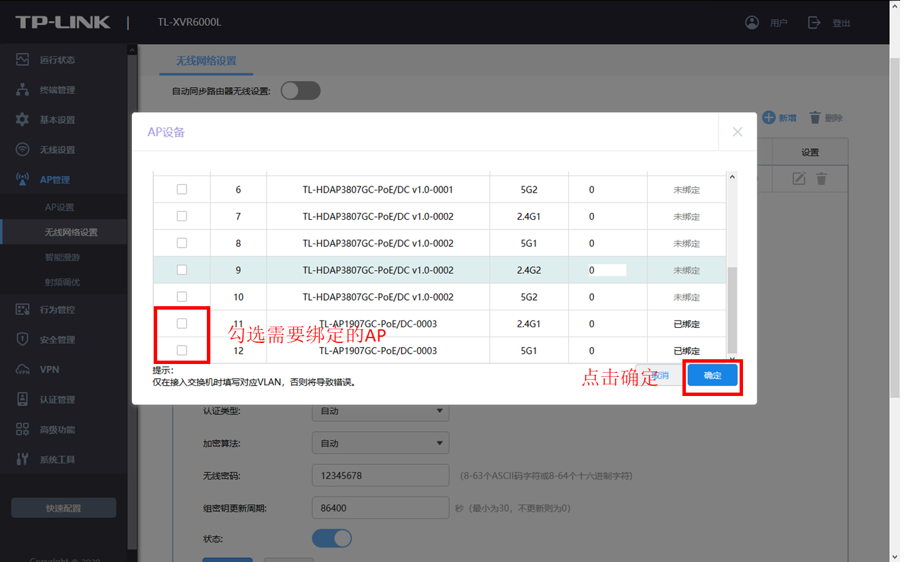This screenshot has height=562, width=924.
Task: Click 已绑定 status in row 11
Action: [687, 324]
